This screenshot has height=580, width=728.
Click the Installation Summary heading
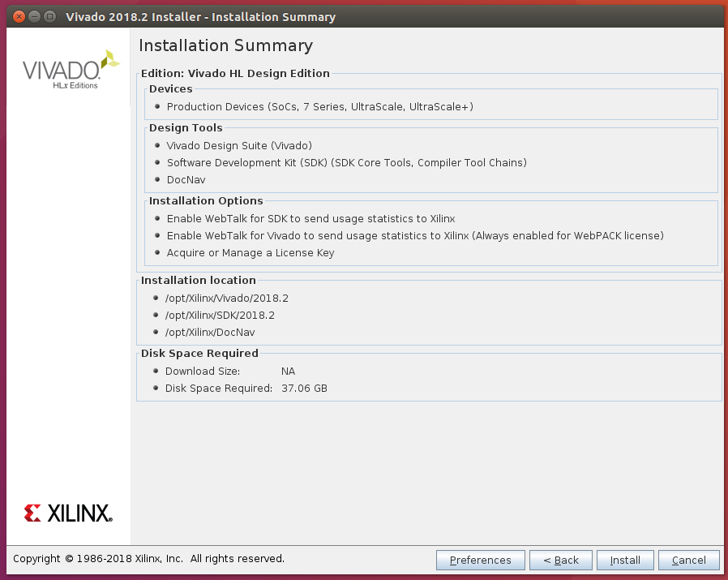tap(225, 45)
